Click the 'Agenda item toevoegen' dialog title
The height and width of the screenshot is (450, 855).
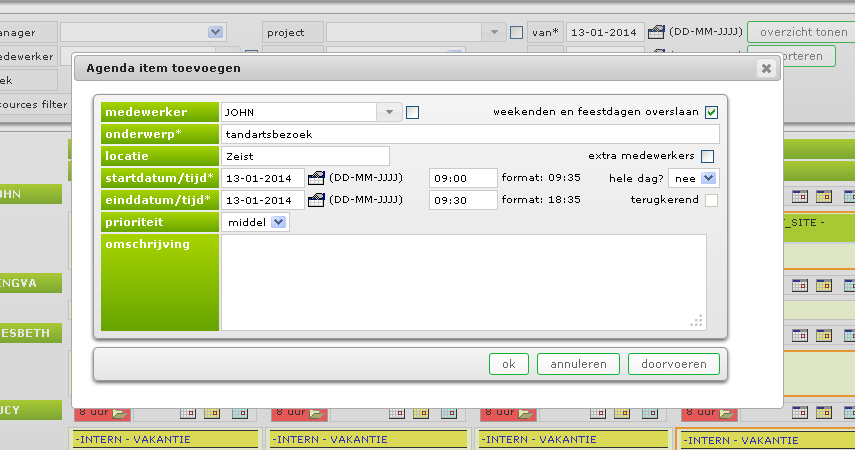point(164,68)
